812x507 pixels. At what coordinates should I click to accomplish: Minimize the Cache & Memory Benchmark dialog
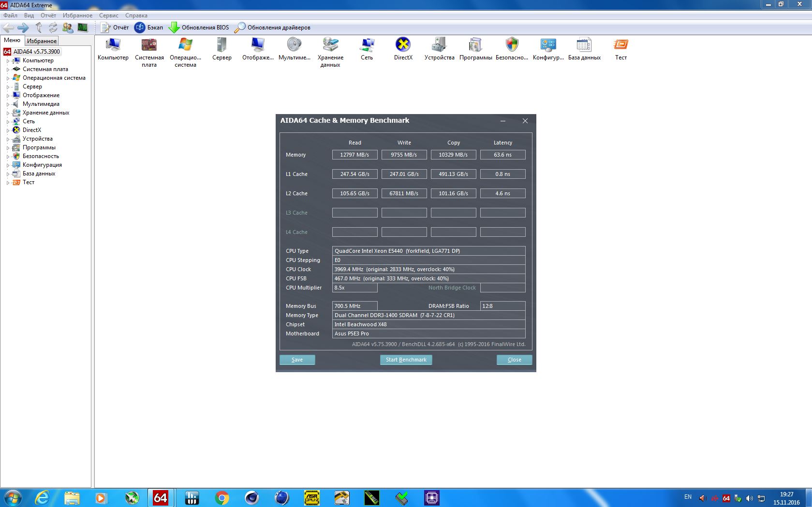click(503, 121)
